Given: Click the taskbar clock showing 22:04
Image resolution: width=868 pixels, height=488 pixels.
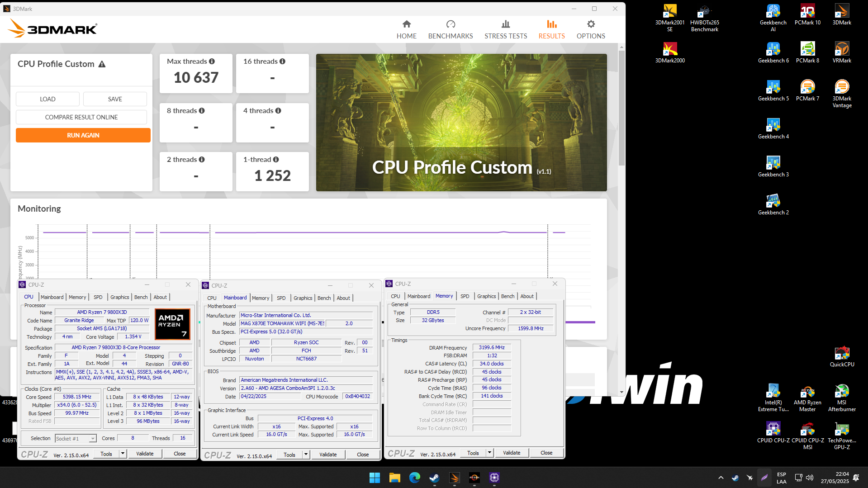Looking at the screenshot, I should pos(835,478).
